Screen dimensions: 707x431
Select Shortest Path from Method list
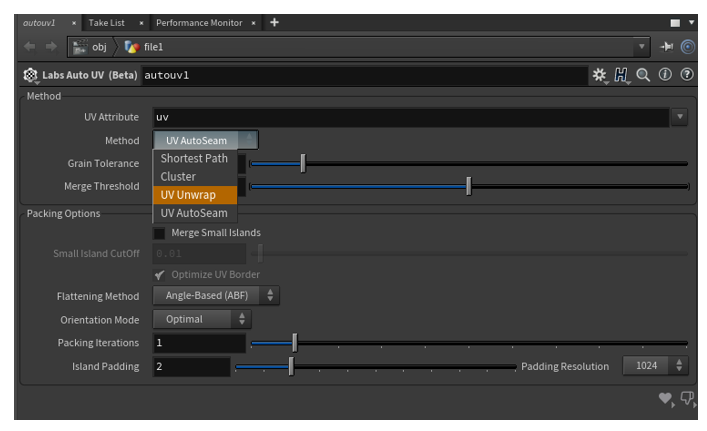coord(195,158)
